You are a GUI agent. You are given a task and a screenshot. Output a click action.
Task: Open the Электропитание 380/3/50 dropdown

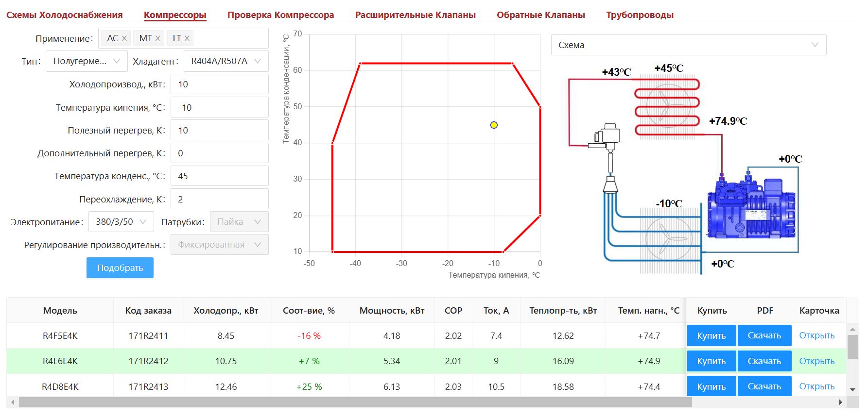[x=121, y=222]
